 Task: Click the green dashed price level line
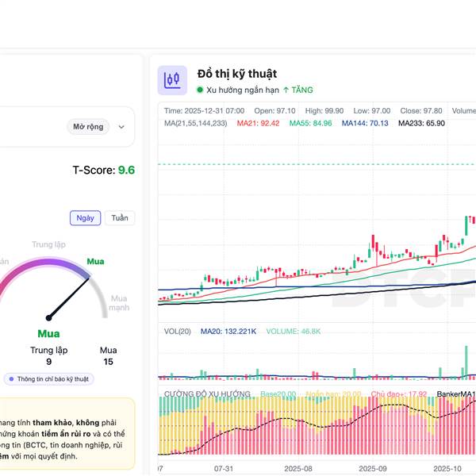click(317, 164)
